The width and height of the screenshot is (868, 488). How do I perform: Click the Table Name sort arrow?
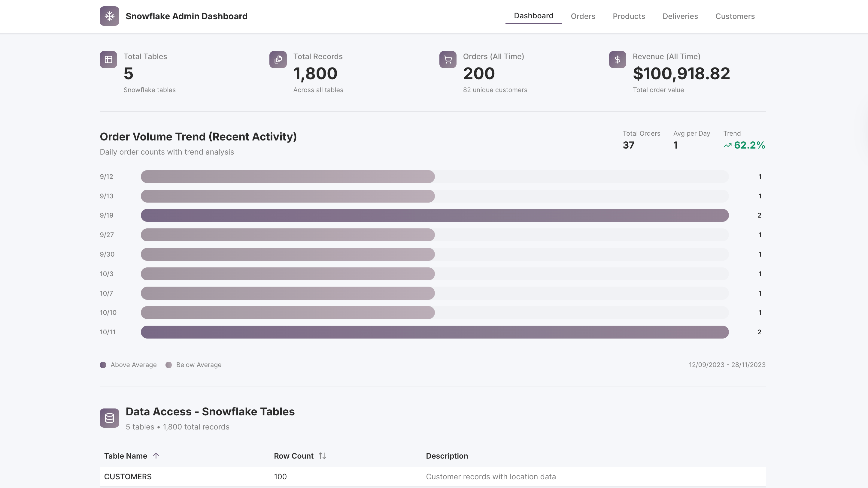click(x=156, y=456)
